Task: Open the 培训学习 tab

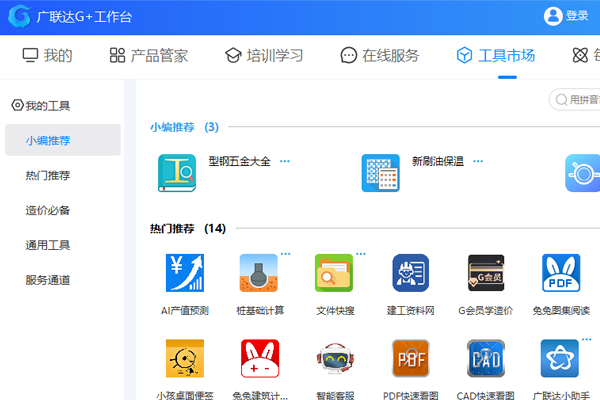Action: [x=264, y=56]
